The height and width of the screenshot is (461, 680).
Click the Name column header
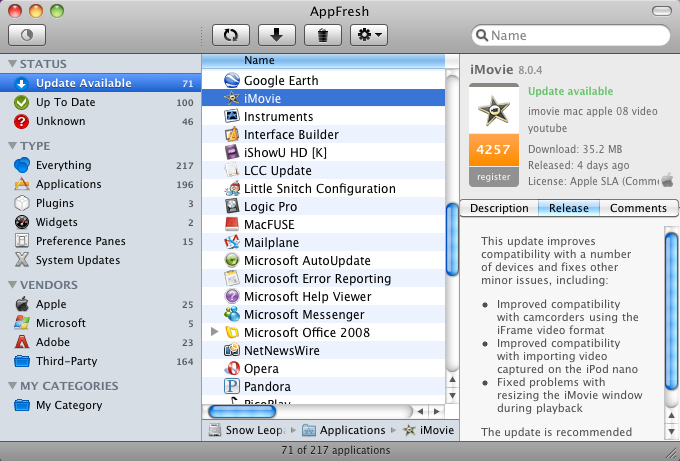click(x=324, y=61)
